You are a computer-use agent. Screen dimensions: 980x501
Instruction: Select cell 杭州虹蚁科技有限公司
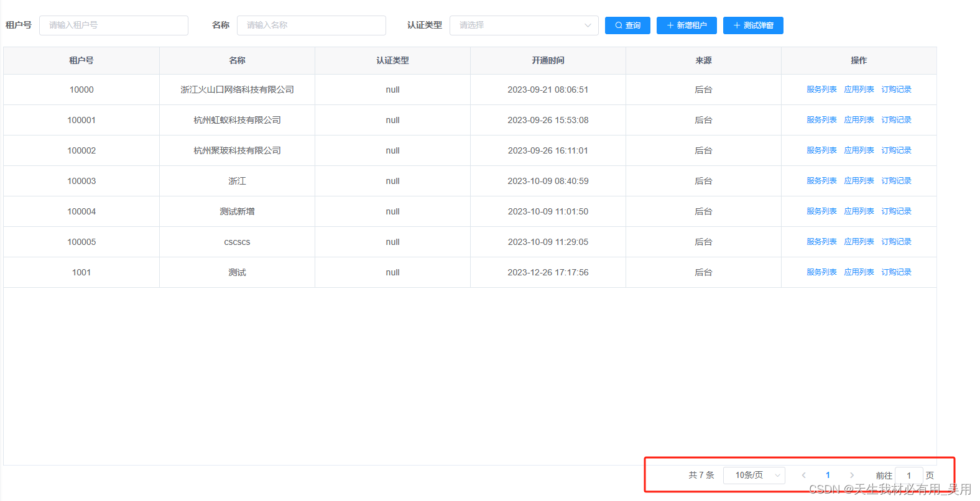tap(237, 120)
